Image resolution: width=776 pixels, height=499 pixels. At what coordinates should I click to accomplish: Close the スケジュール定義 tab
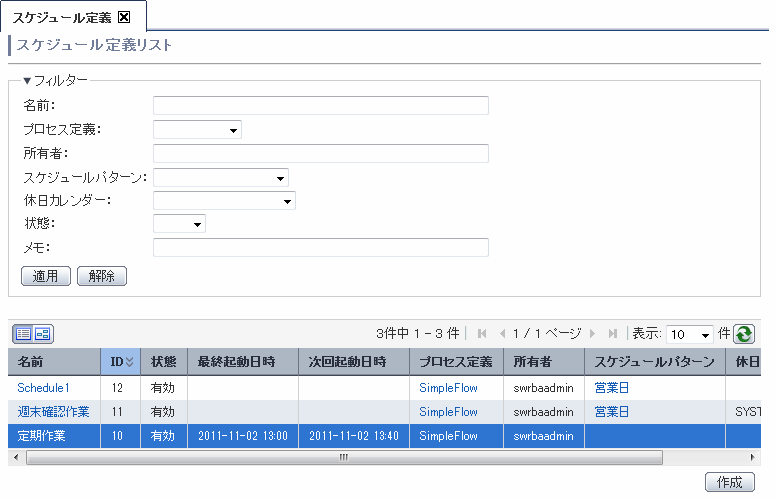point(124,16)
